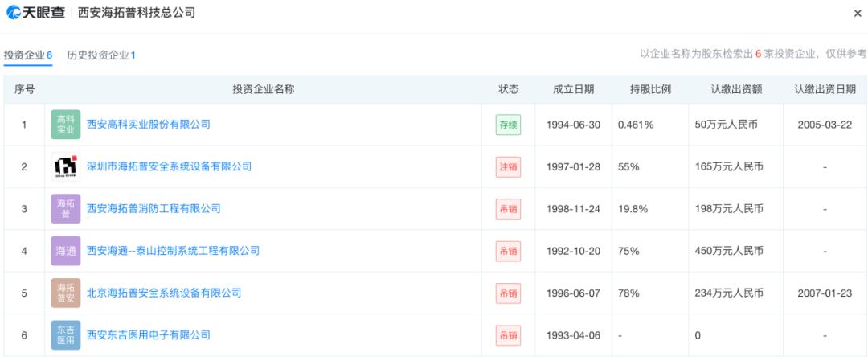
Task: Open 西安海通--泰山控制系统工程有限公司 link
Action: 173,251
